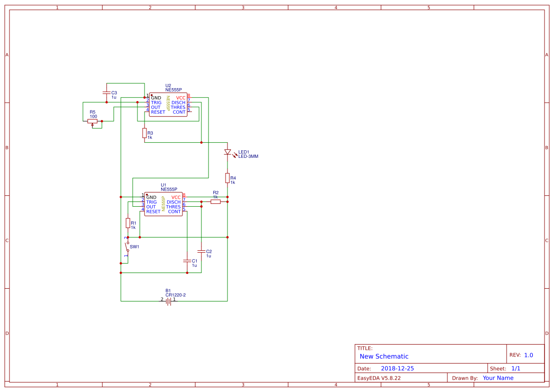Select the R3 resistor symbol

click(145, 133)
